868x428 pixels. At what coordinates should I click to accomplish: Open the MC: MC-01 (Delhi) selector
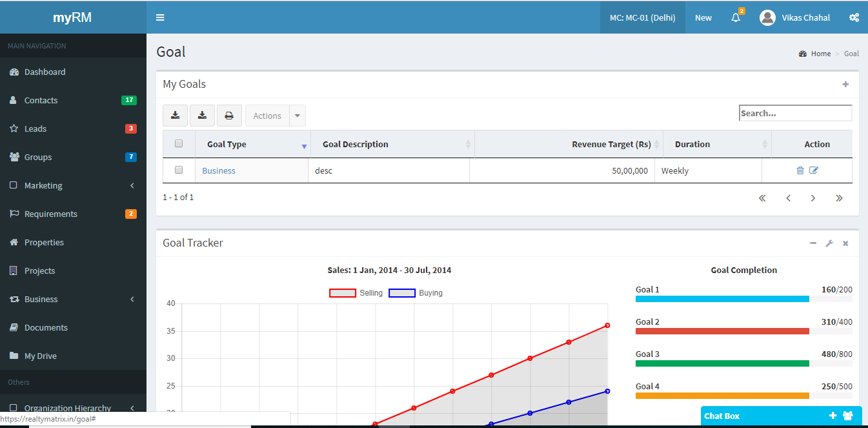(x=643, y=17)
